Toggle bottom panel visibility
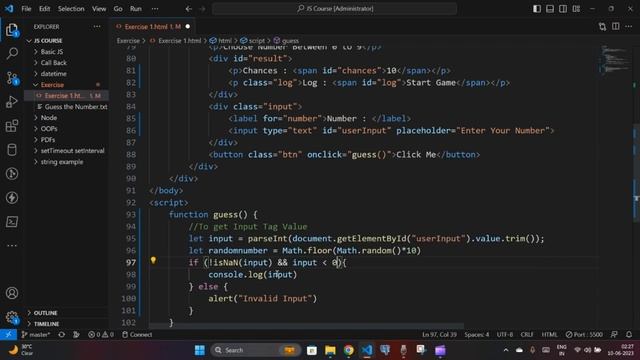This screenshot has width=640, height=360. tap(550, 9)
